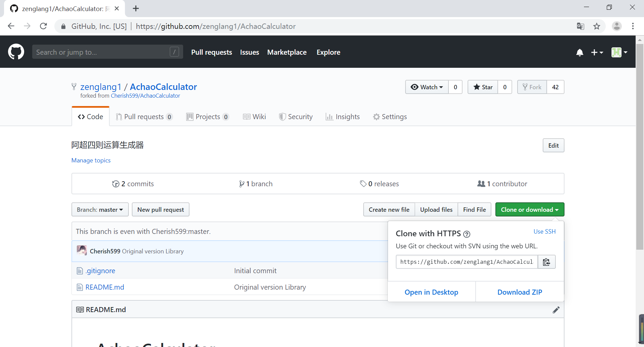The width and height of the screenshot is (644, 347).
Task: Select the Code tab
Action: [x=91, y=116]
